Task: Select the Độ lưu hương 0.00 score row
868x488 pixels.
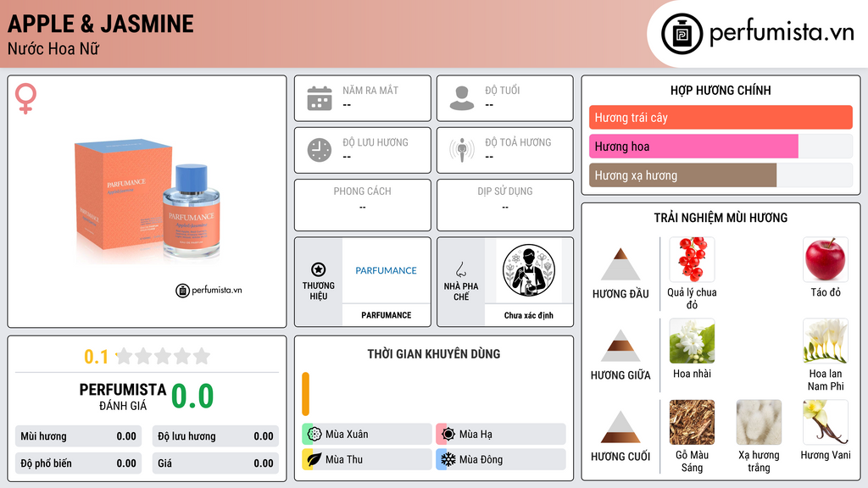Action: point(215,436)
